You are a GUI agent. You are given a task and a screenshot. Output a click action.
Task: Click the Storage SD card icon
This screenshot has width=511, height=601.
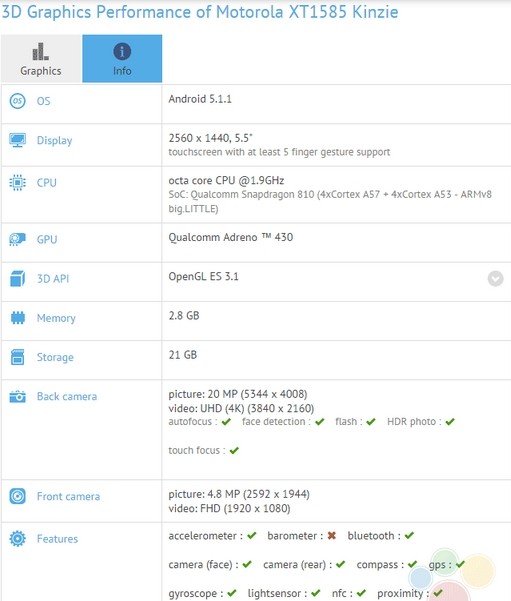click(x=18, y=357)
